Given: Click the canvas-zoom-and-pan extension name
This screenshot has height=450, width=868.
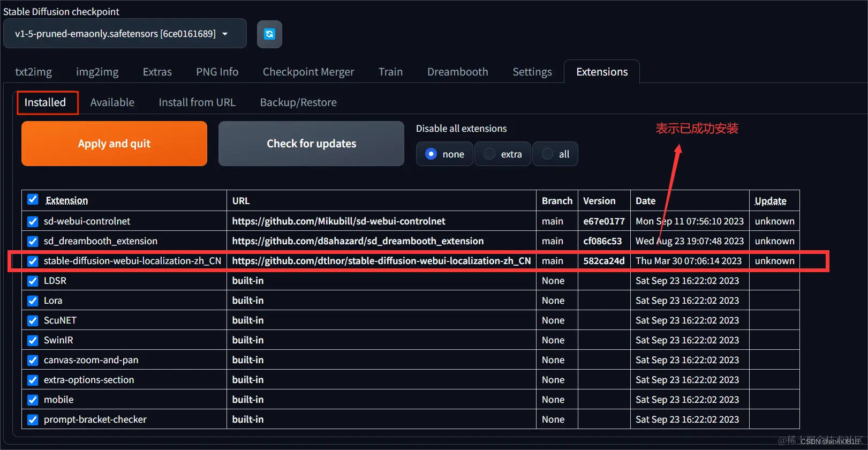Looking at the screenshot, I should pos(91,360).
